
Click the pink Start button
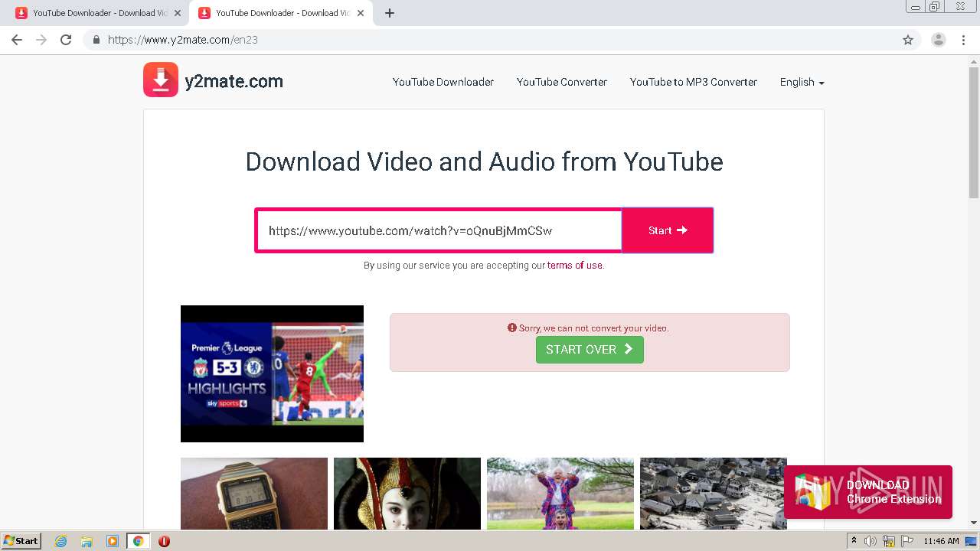tap(668, 230)
